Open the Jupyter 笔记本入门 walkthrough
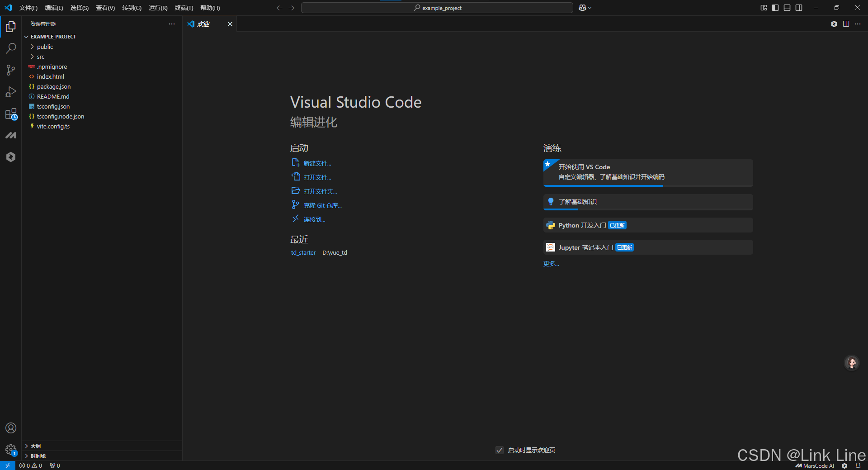This screenshot has width=868, height=470. pyautogui.click(x=648, y=247)
